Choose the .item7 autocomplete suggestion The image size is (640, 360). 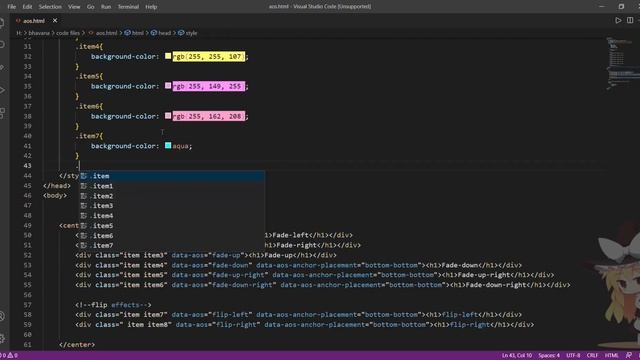[x=171, y=245]
